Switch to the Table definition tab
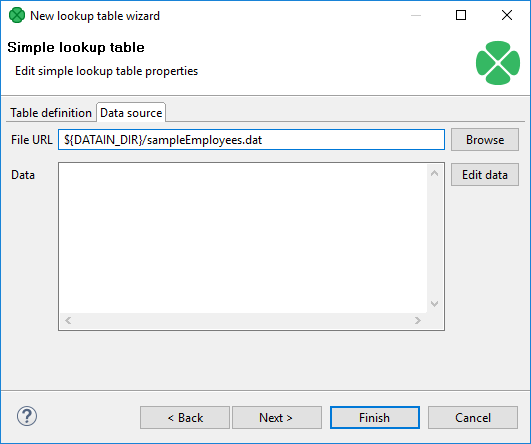 51,113
